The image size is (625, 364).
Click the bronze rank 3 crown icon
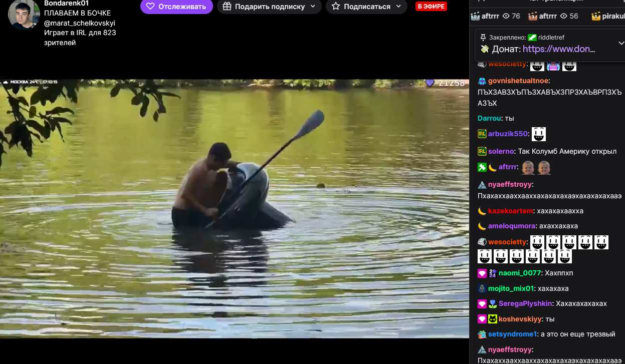[x=533, y=16]
